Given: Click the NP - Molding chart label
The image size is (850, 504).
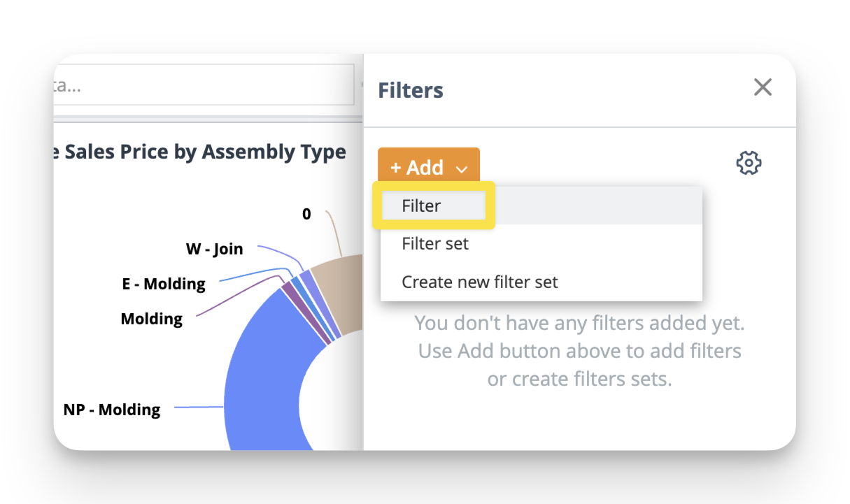Looking at the screenshot, I should [x=112, y=410].
